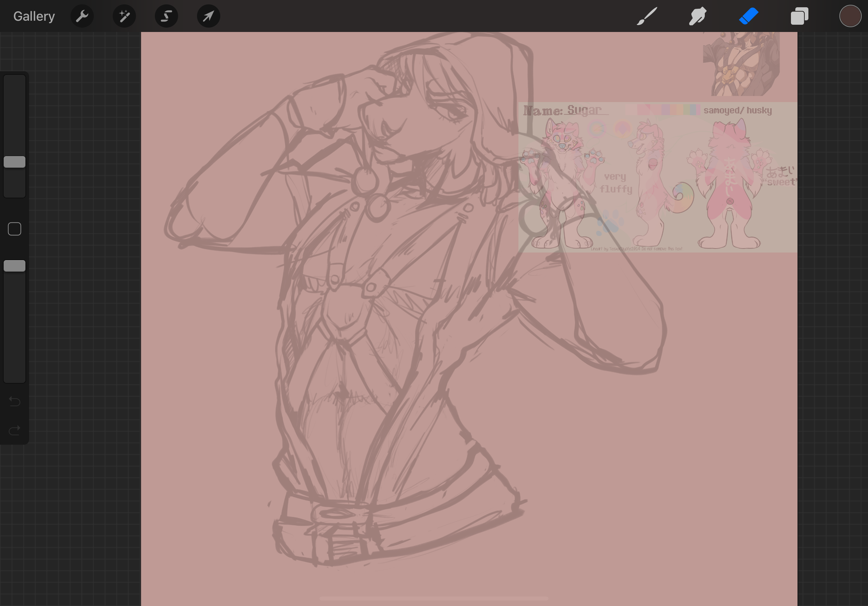The image size is (868, 606).
Task: Open the dark brown color swatch
Action: point(850,16)
